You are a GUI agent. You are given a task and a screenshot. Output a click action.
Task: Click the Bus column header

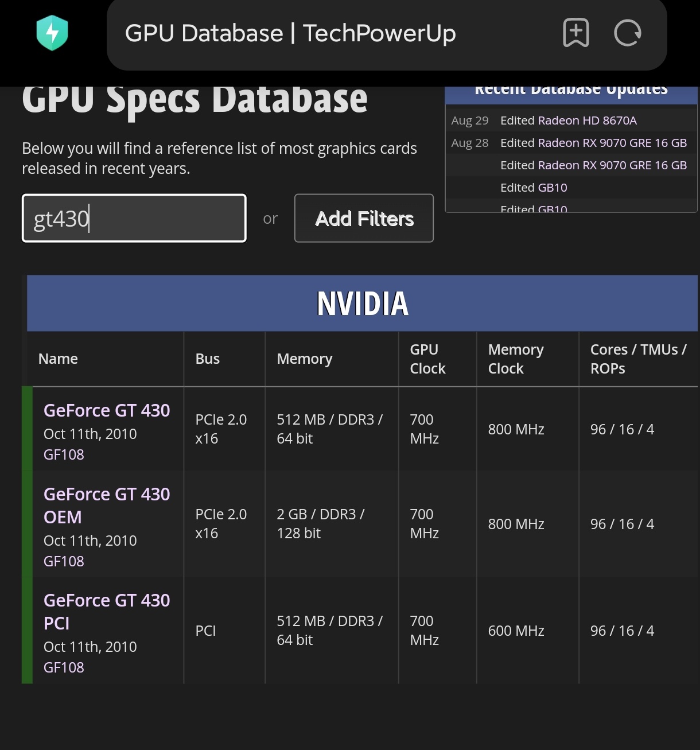[208, 359]
